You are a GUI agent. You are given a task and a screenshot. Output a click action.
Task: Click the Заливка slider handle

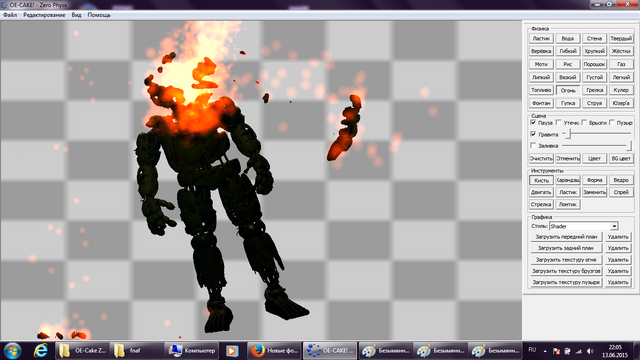point(629,145)
